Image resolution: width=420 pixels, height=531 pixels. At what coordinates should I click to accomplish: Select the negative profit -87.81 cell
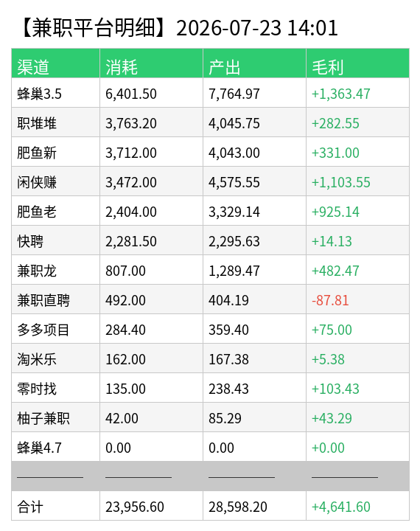pos(357,299)
